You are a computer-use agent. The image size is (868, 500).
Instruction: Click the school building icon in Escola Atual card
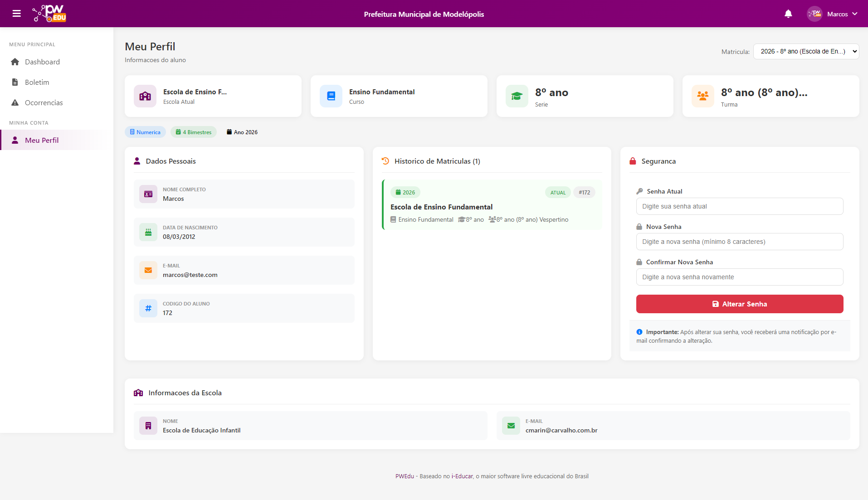(x=145, y=96)
